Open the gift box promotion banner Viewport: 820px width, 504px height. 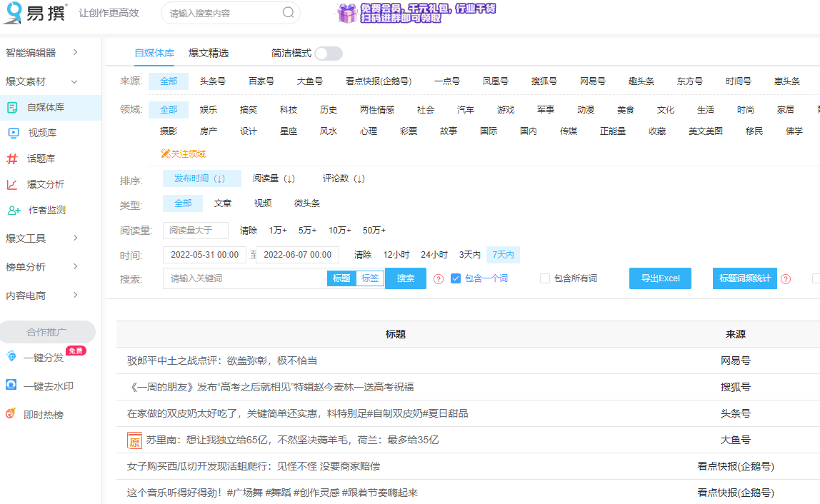click(x=417, y=13)
